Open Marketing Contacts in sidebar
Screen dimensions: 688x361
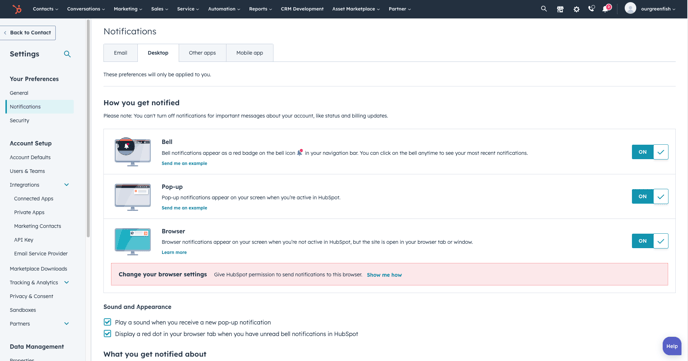coord(37,226)
